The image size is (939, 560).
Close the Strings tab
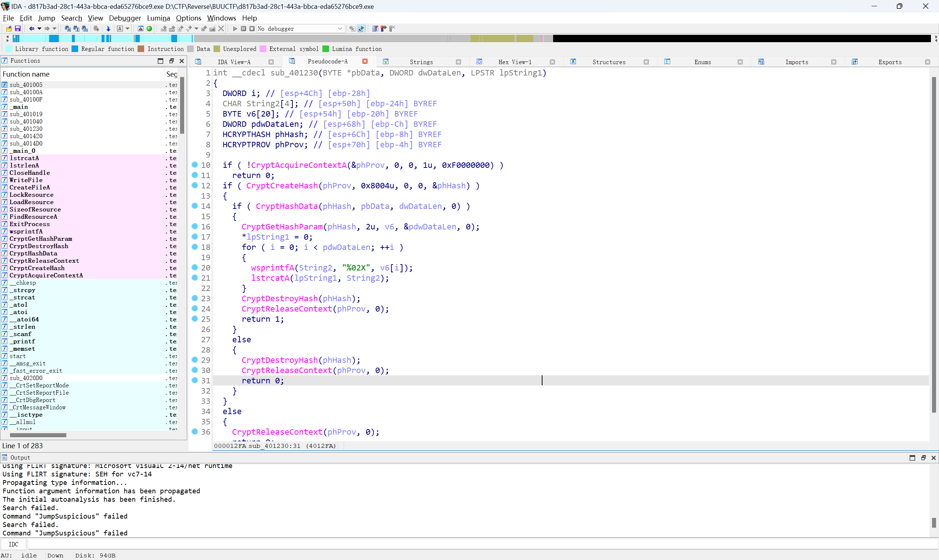click(x=458, y=62)
